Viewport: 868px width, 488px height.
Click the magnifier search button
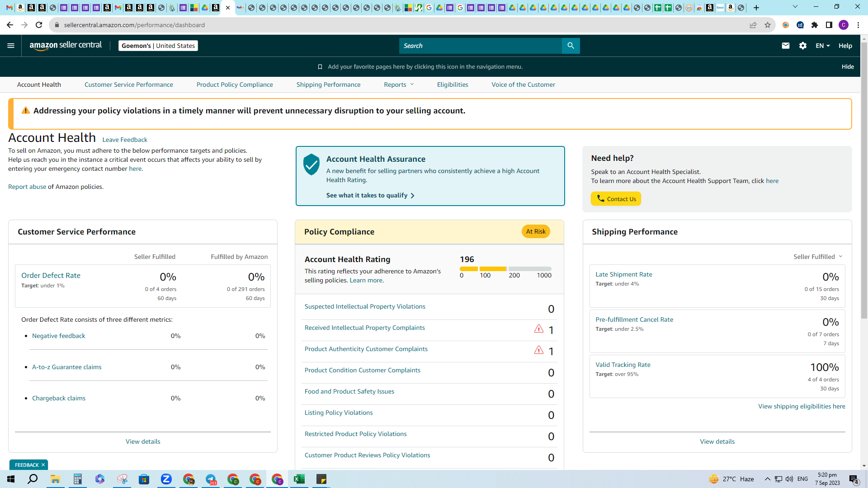click(x=571, y=46)
